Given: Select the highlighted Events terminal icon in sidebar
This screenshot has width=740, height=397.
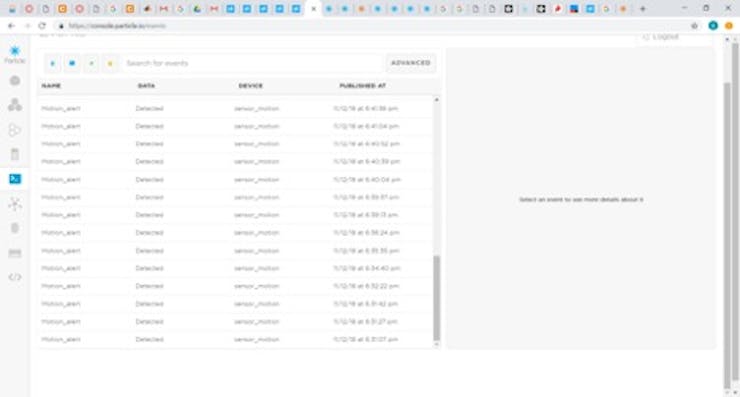Looking at the screenshot, I should (x=15, y=179).
